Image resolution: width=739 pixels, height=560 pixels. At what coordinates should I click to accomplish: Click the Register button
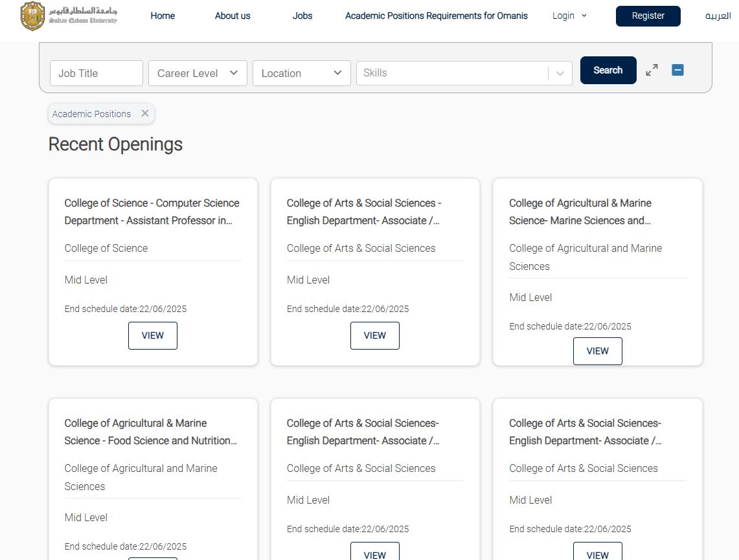648,16
